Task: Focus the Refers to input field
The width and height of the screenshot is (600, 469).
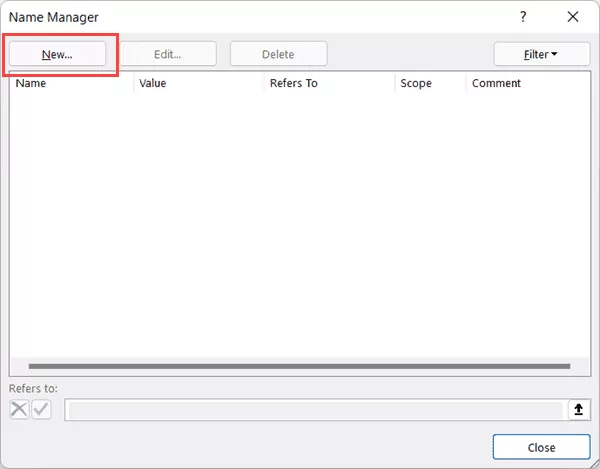Action: pyautogui.click(x=314, y=410)
